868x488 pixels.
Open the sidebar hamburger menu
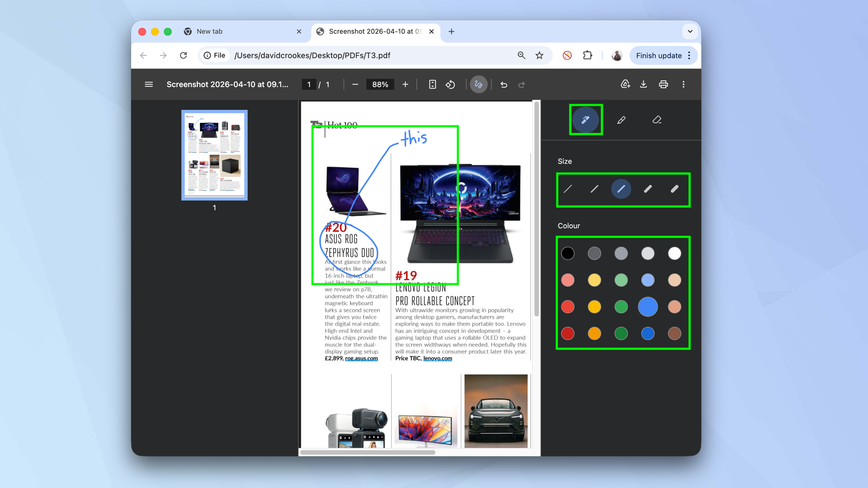pyautogui.click(x=148, y=84)
